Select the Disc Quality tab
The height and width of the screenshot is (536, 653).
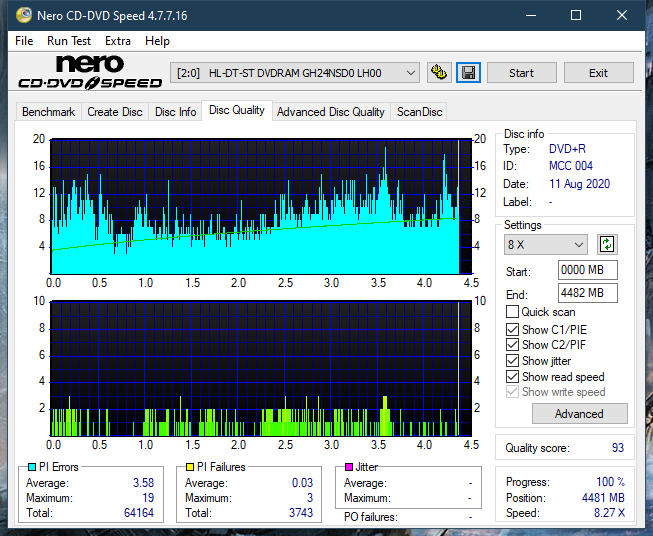[237, 110]
